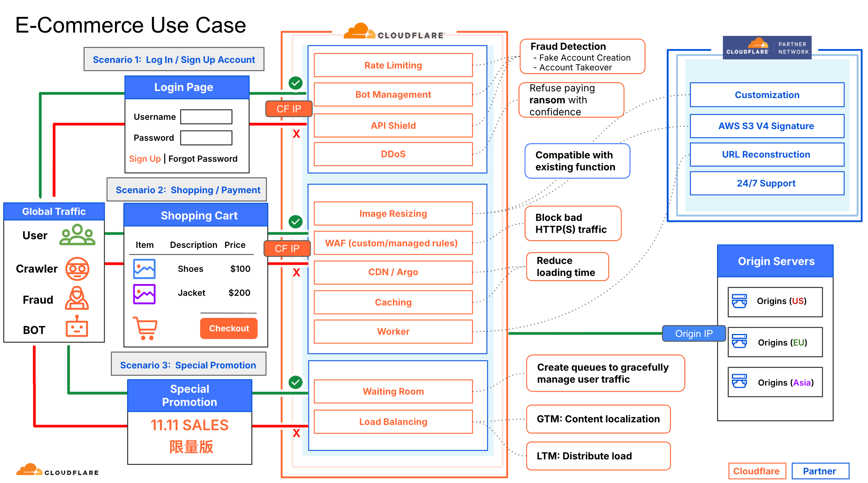868x483 pixels.
Task: Click the Origin Servers header
Action: (x=775, y=261)
